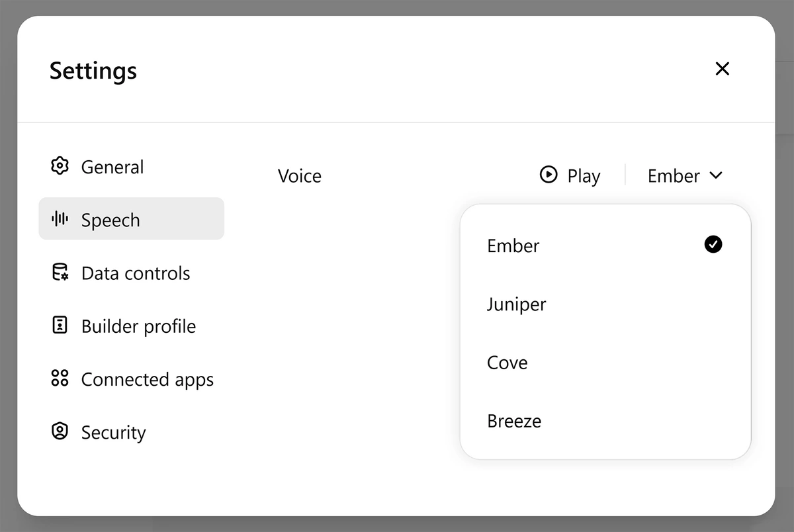
Task: Select Ember in the voice menu
Action: (x=605, y=245)
